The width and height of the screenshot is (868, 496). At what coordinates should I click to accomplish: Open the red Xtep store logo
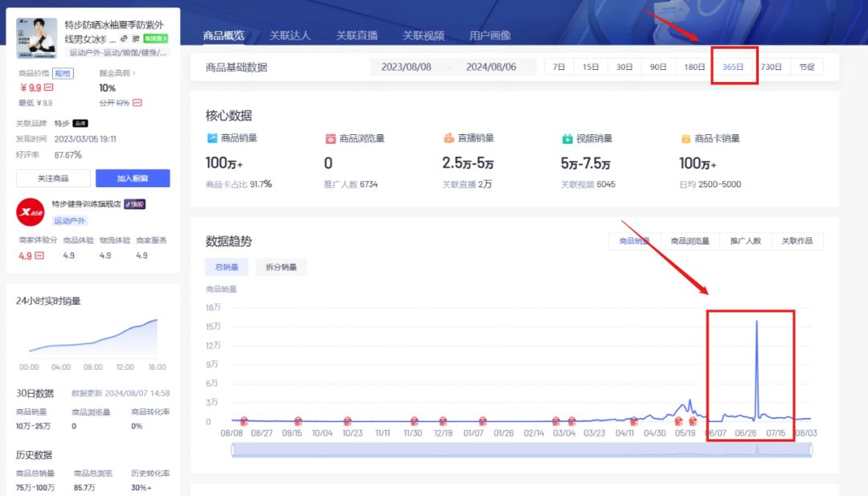pos(31,212)
